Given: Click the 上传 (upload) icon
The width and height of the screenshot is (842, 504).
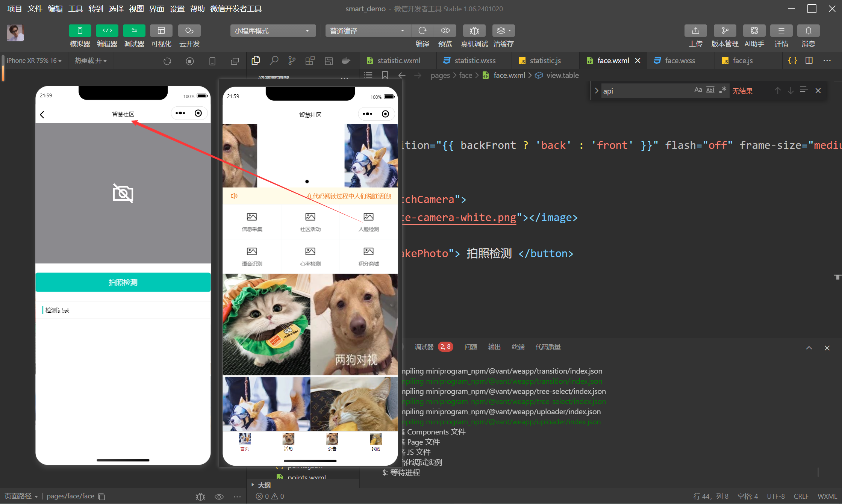Looking at the screenshot, I should [x=695, y=31].
